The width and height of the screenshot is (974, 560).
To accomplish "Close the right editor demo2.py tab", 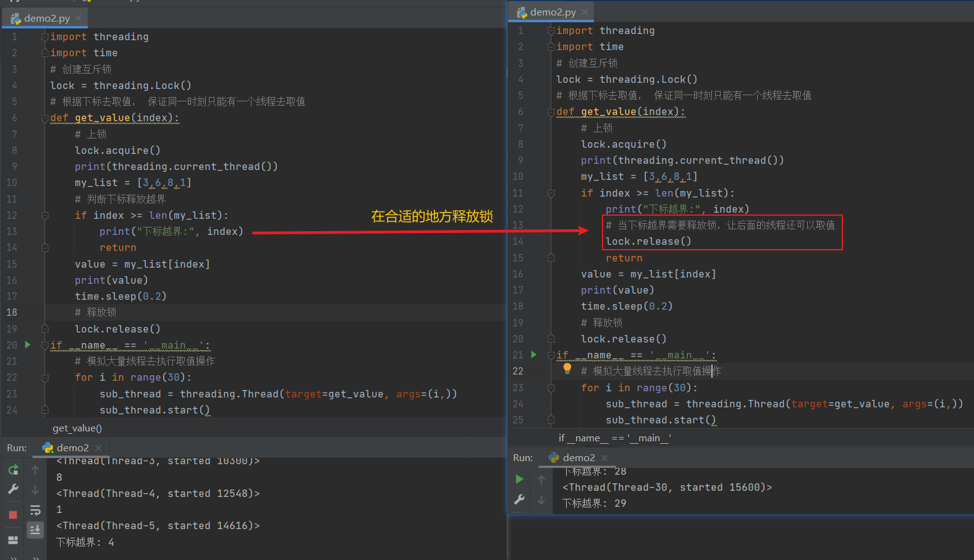I will [x=585, y=12].
